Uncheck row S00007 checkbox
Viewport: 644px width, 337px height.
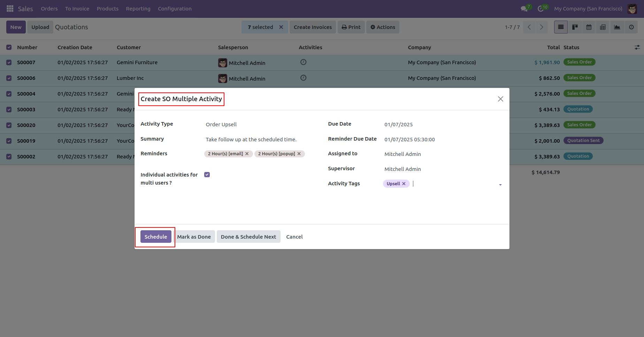coord(9,62)
